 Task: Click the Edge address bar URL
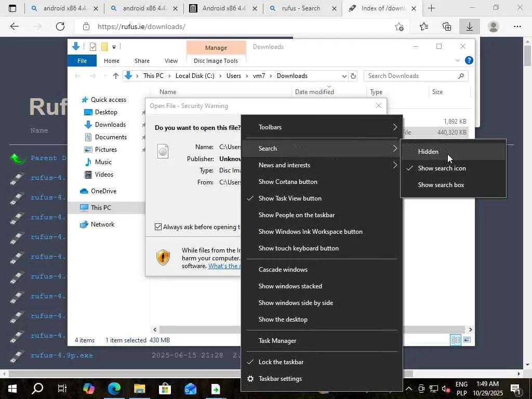pyautogui.click(x=141, y=26)
